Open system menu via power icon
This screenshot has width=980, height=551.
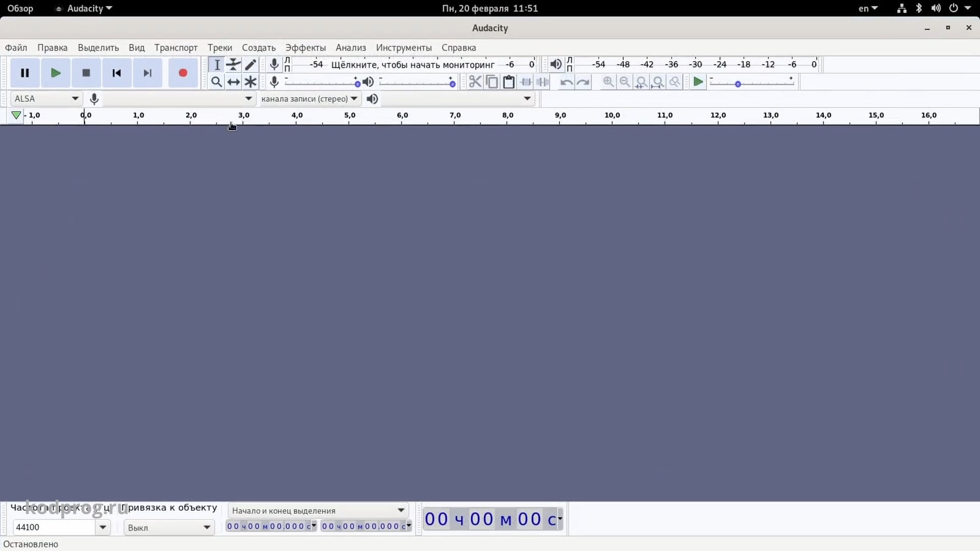pyautogui.click(x=953, y=8)
